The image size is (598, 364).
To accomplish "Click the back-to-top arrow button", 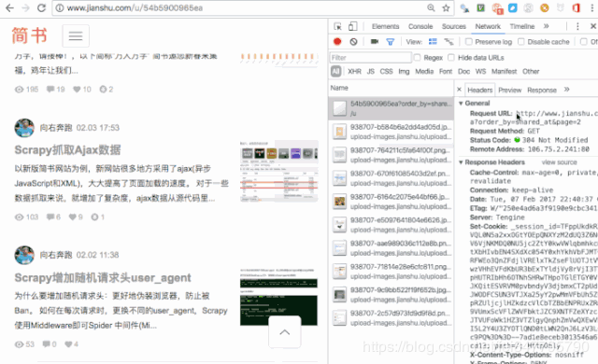I will (x=284, y=332).
